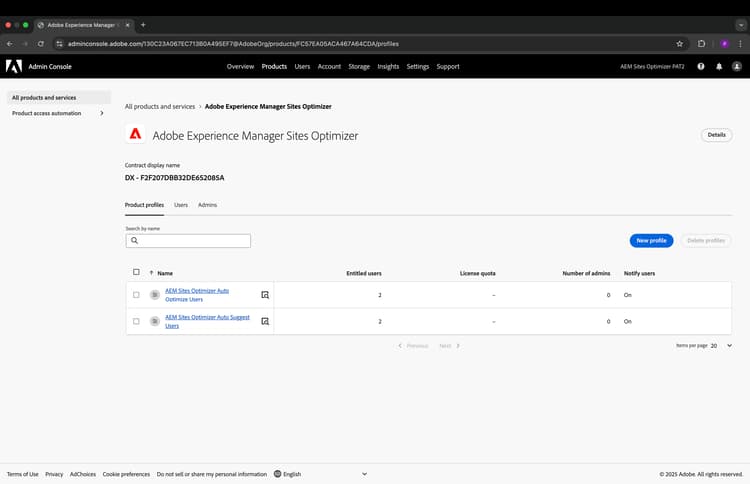This screenshot has height=484, width=750.
Task: Click the Chrome profile avatar icon
Action: [725, 44]
